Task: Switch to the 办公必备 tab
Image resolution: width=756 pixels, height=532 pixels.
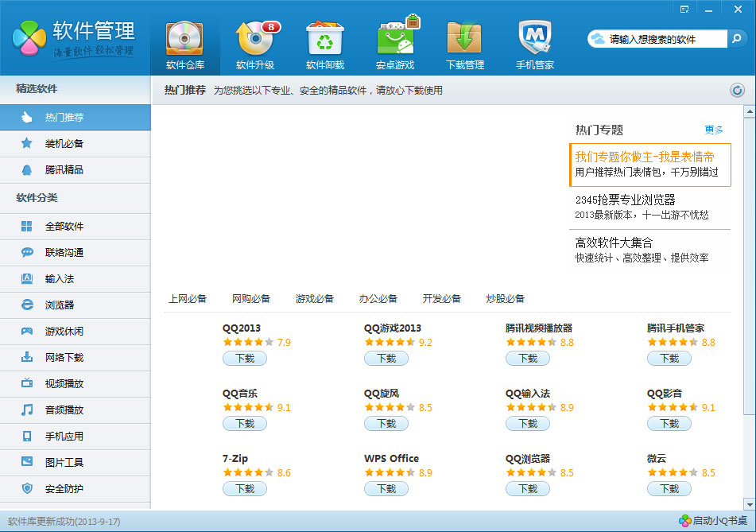Action: [x=378, y=298]
